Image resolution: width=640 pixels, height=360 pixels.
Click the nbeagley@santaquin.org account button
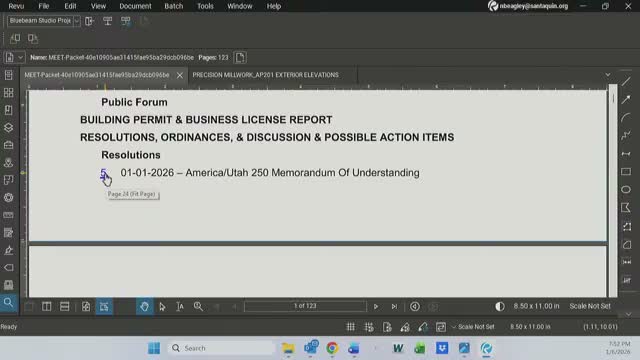528,6
